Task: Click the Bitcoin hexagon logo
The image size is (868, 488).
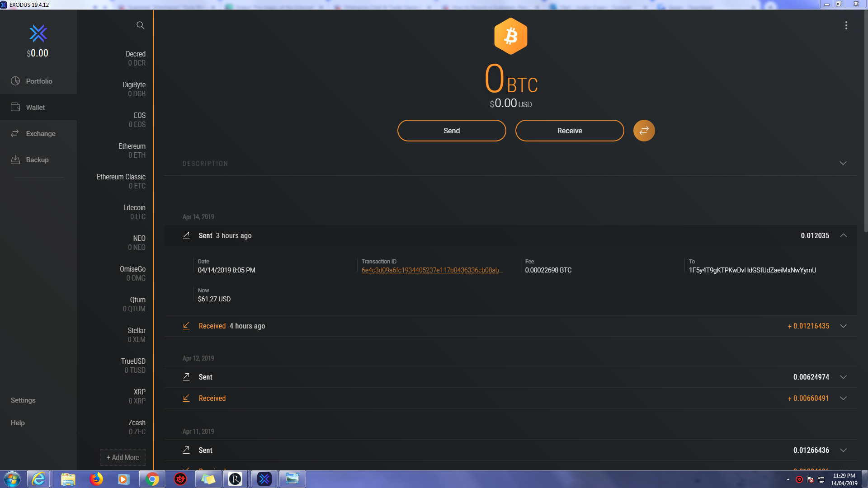Action: (x=510, y=36)
